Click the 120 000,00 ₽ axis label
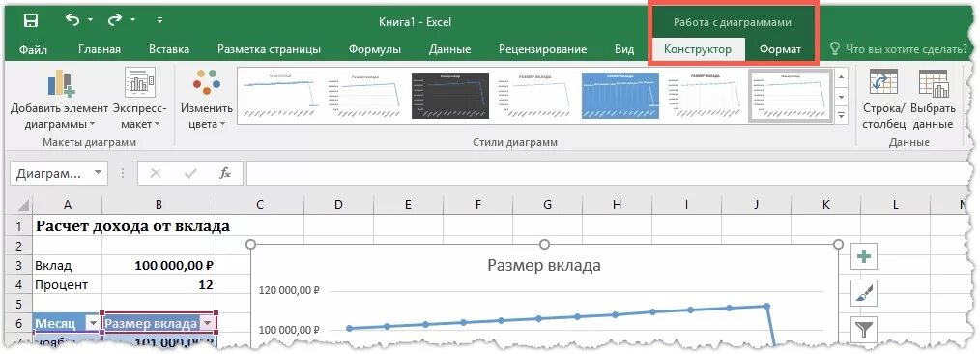Image resolution: width=980 pixels, height=354 pixels. click(288, 290)
